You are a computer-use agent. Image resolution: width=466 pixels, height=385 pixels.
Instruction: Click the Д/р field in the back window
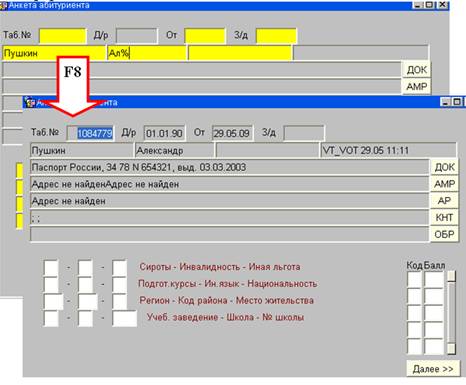137,36
